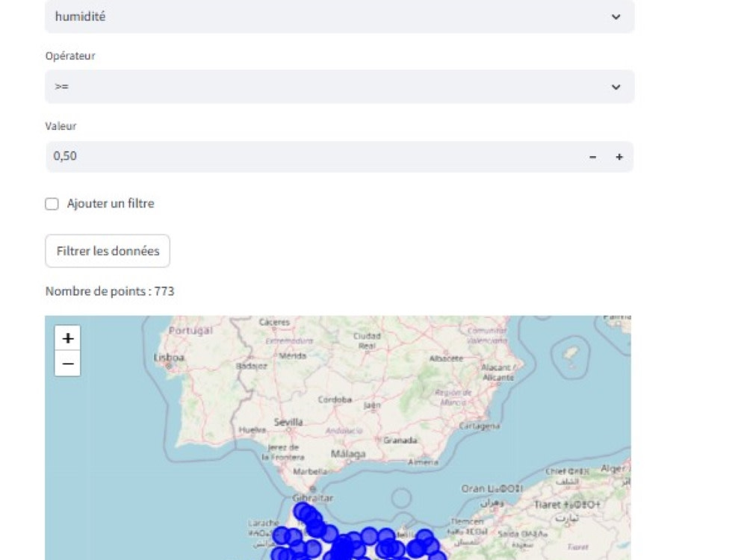The image size is (747, 560).
Task: Click the Cartagena label on the map
Action: coord(480,426)
